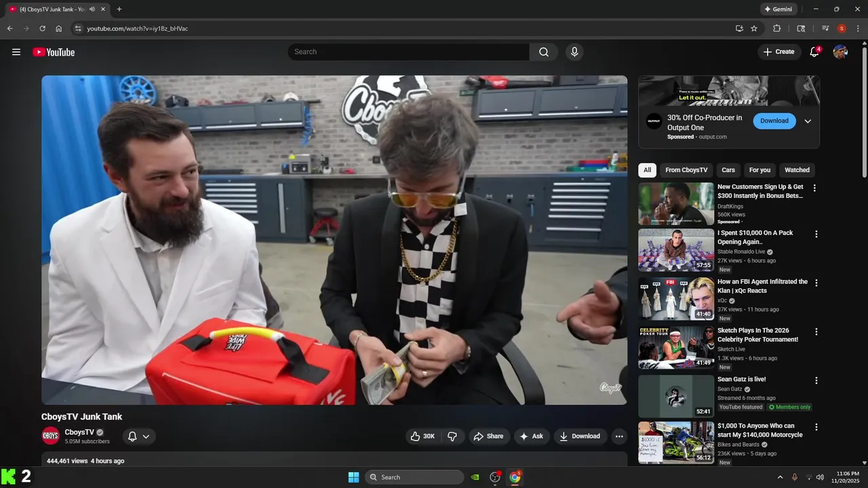The width and height of the screenshot is (868, 488).
Task: Open options for the DraftKings ad
Action: pos(814,188)
